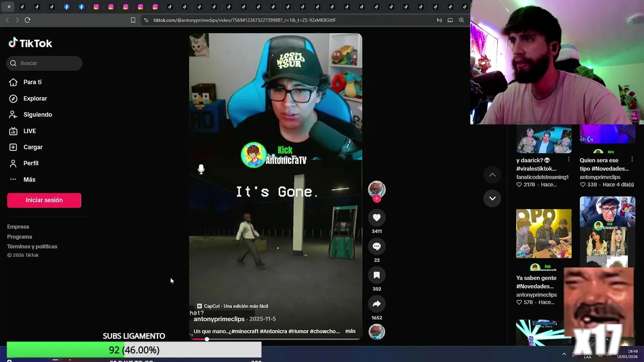Open antonyprimeclips under 'Quien sera ese tipo'
Image resolution: width=644 pixels, height=362 pixels.
[600, 177]
